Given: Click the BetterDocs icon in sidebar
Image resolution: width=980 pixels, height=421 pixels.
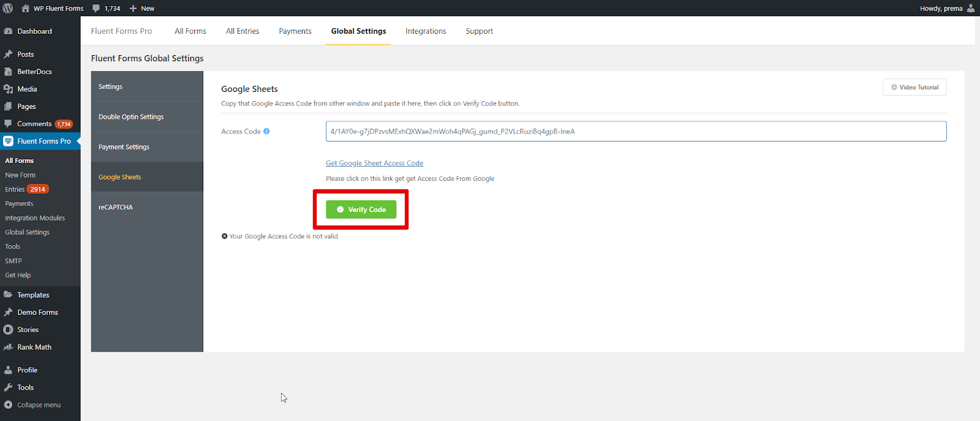Looking at the screenshot, I should 8,72.
